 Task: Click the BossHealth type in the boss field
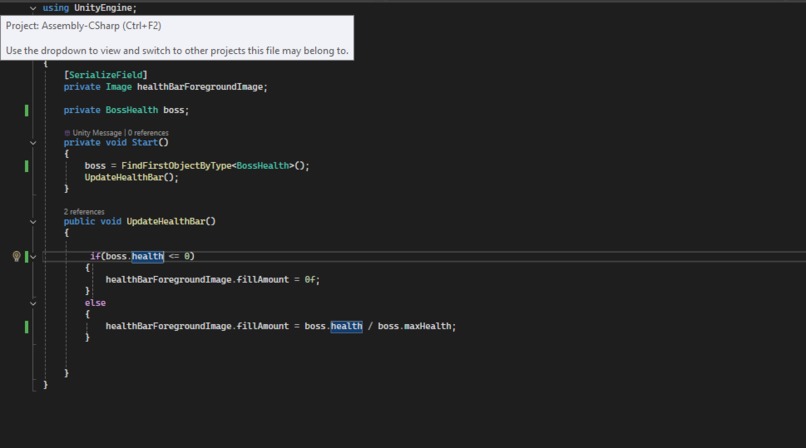click(x=132, y=110)
